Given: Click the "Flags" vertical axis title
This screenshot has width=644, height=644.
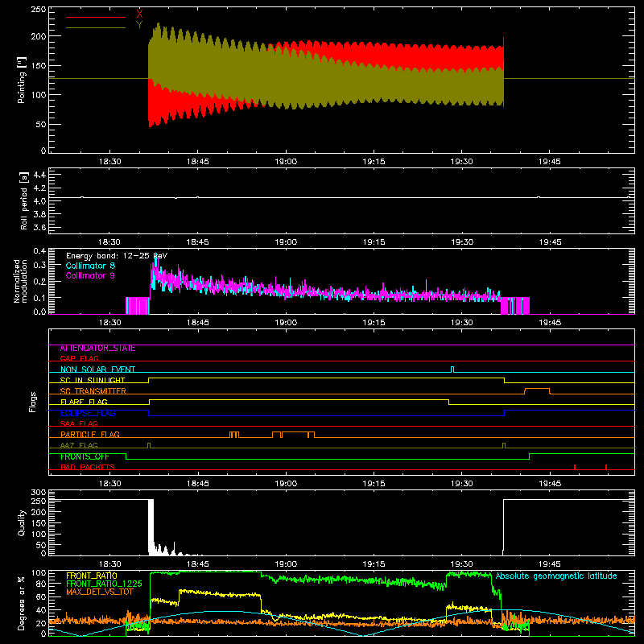Looking at the screenshot, I should point(33,402).
